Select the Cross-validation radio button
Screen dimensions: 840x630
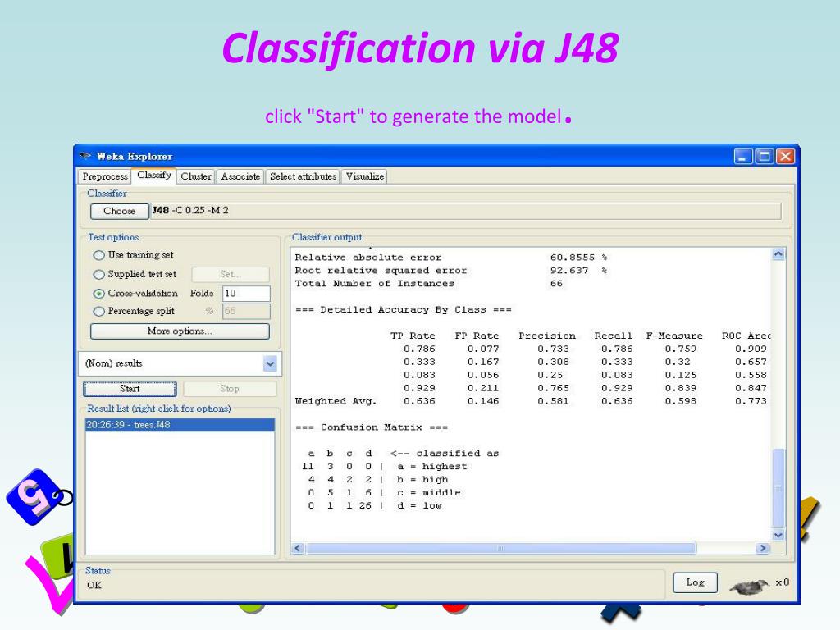[x=98, y=294]
